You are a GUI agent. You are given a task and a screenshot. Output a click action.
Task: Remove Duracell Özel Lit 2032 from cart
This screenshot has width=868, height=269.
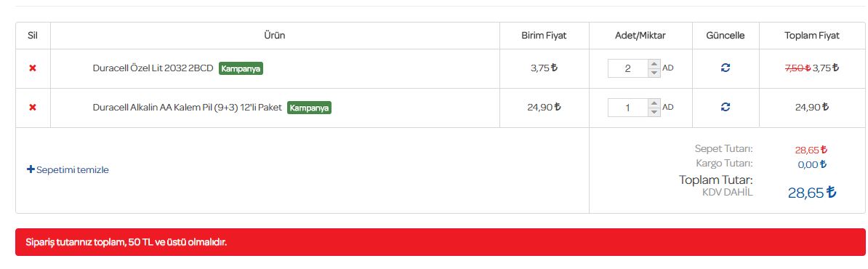tap(33, 68)
